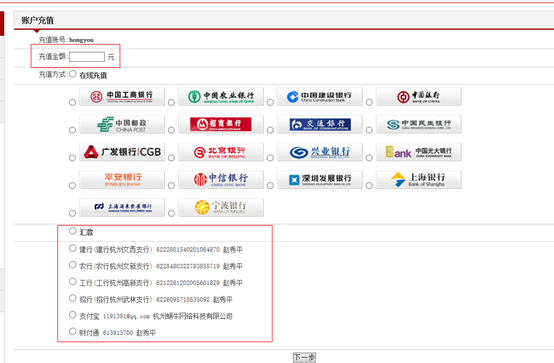Click the 中信银行 CITIC Bank logo
Screen dimensions: 554x363
click(221, 180)
